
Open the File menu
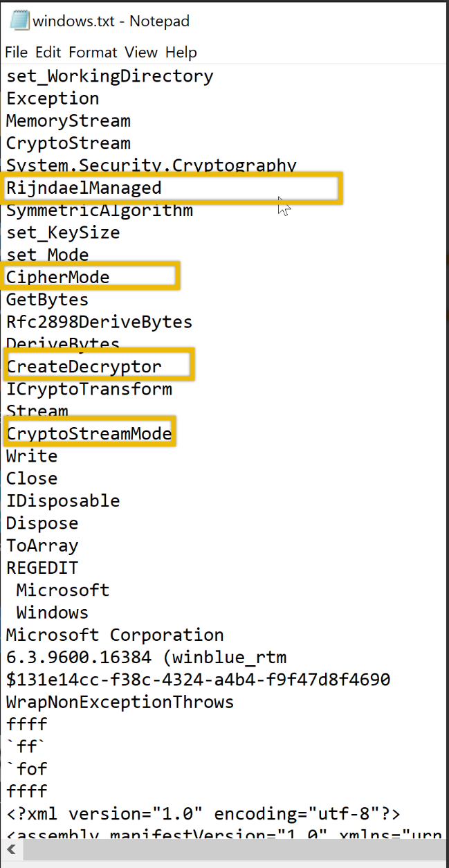16,53
